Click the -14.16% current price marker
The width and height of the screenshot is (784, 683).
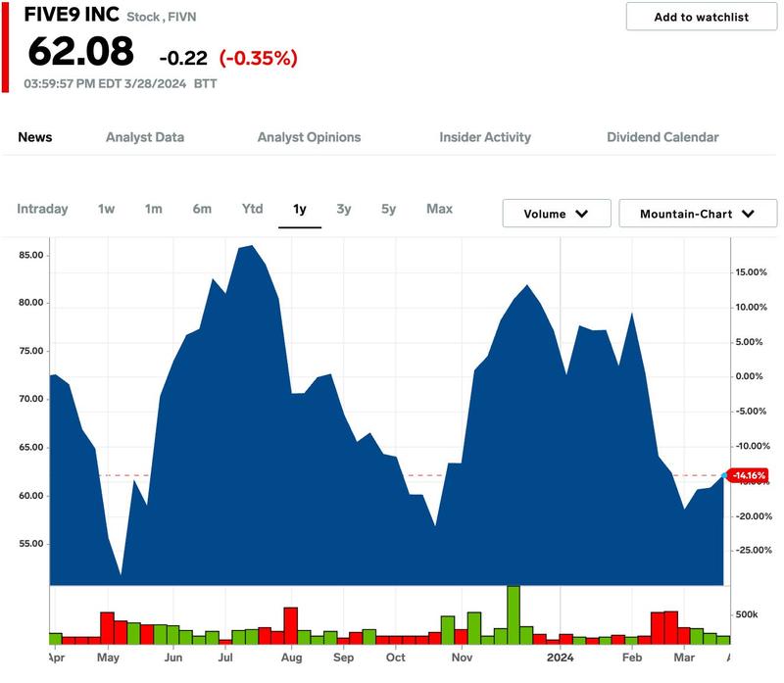749,475
